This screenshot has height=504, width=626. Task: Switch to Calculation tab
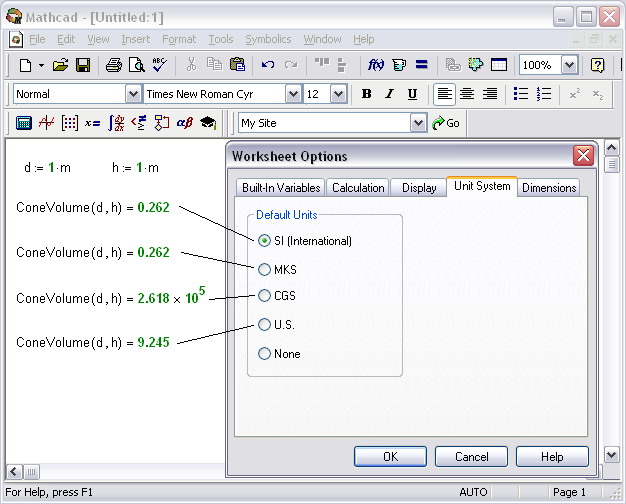[358, 188]
